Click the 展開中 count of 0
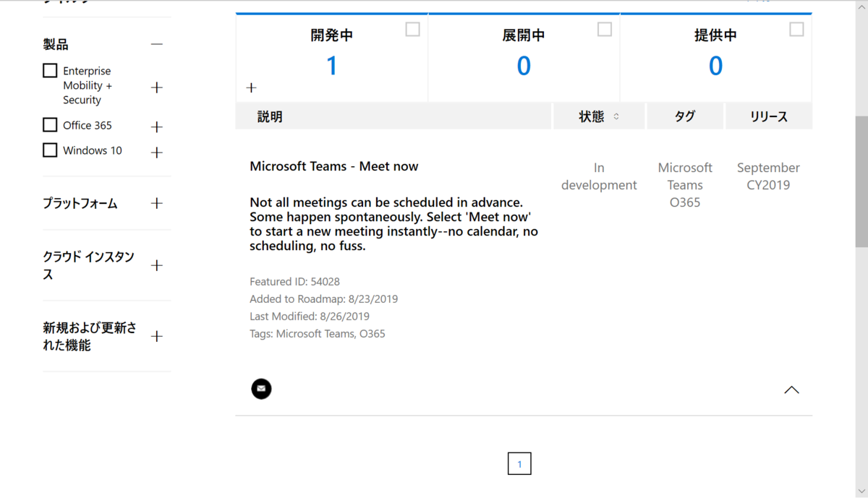868x498 pixels. (524, 66)
